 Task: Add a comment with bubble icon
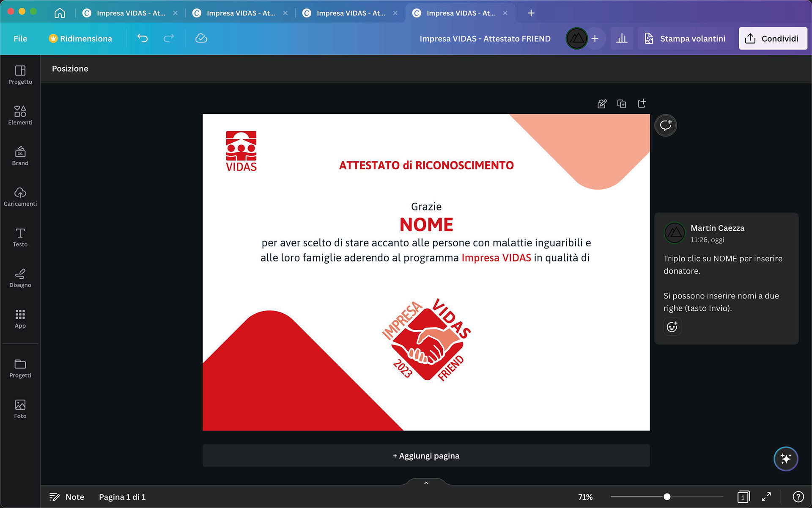click(x=666, y=125)
